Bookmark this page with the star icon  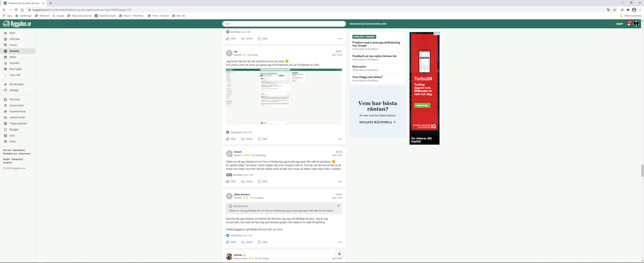(614, 10)
